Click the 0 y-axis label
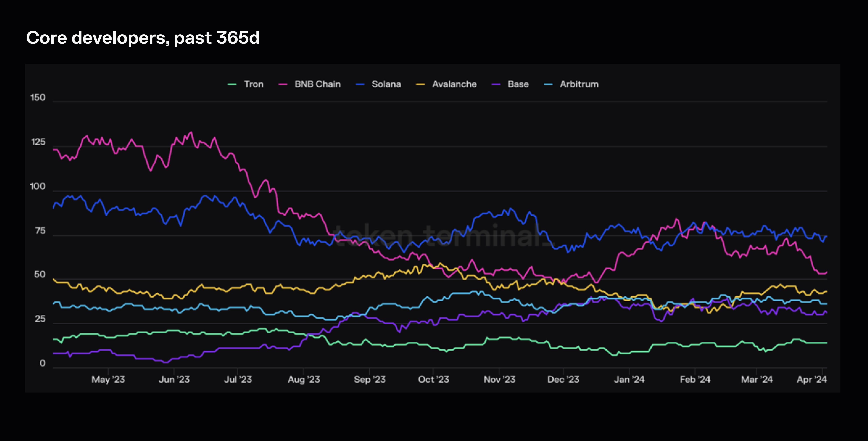The height and width of the screenshot is (441, 868). (42, 363)
